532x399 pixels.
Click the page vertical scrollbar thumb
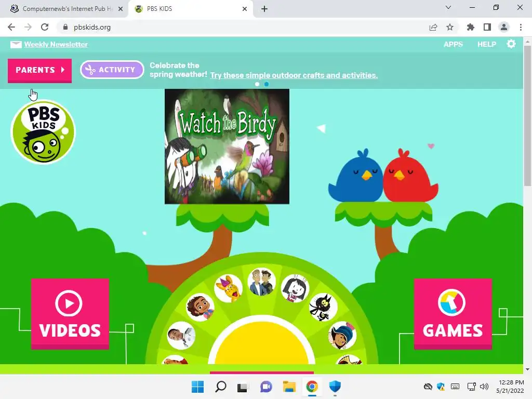[527, 115]
